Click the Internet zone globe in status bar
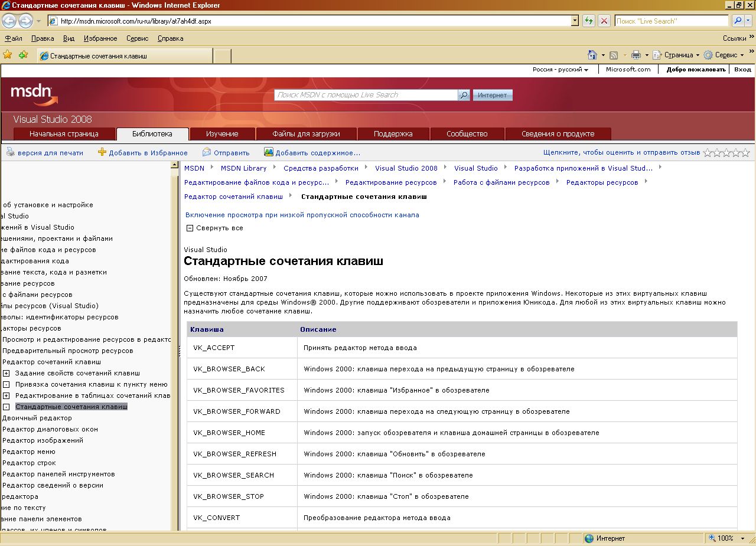Viewport: 756px width, 546px height. (589, 538)
